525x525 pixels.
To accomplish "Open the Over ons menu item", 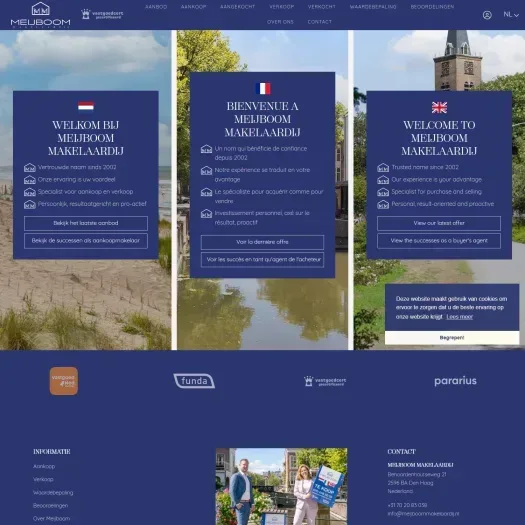I will [x=280, y=22].
